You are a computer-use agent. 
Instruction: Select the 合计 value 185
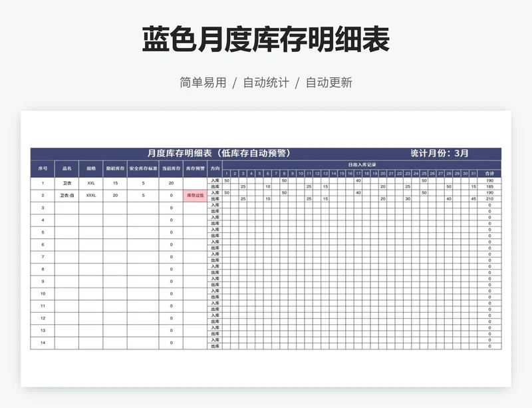pyautogui.click(x=489, y=187)
